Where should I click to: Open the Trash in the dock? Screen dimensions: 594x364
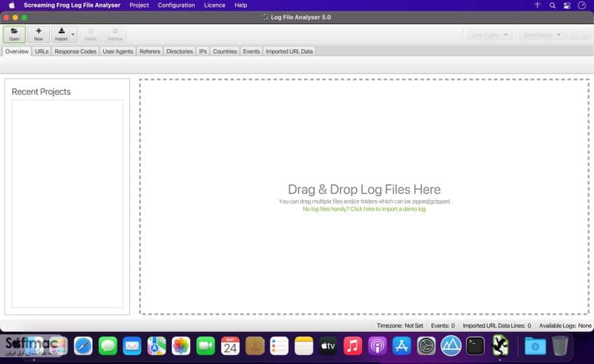560,346
